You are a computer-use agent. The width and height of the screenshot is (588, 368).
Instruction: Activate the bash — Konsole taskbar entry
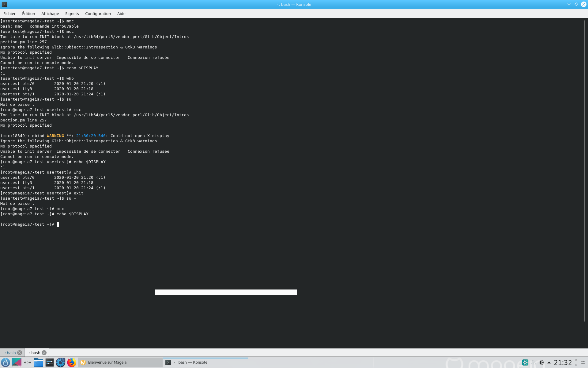click(205, 362)
